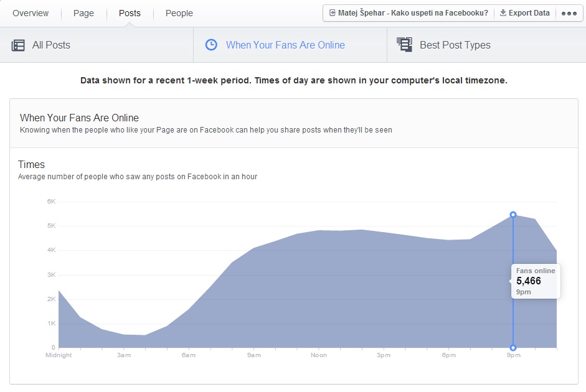Click the '6am' axis label
The height and width of the screenshot is (392, 586).
pos(188,355)
